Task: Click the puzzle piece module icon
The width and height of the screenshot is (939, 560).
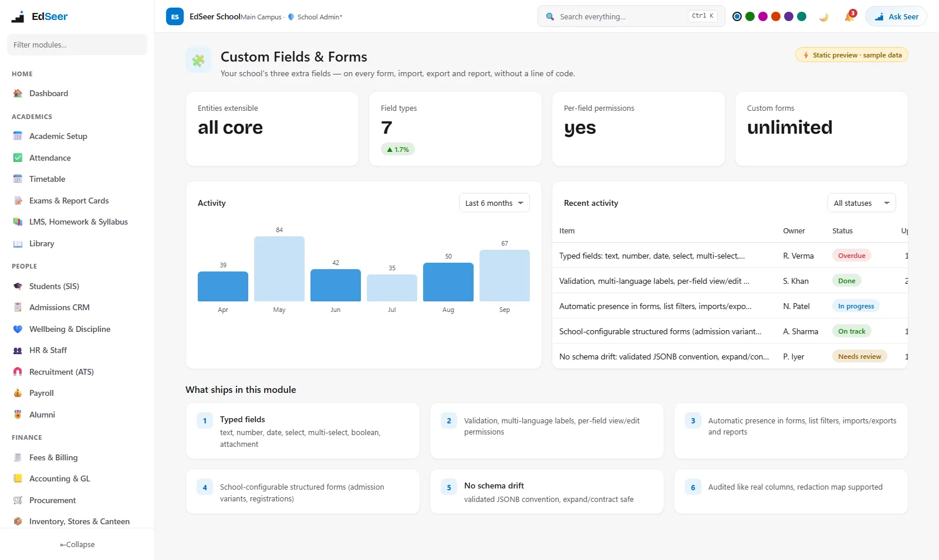Action: click(198, 60)
